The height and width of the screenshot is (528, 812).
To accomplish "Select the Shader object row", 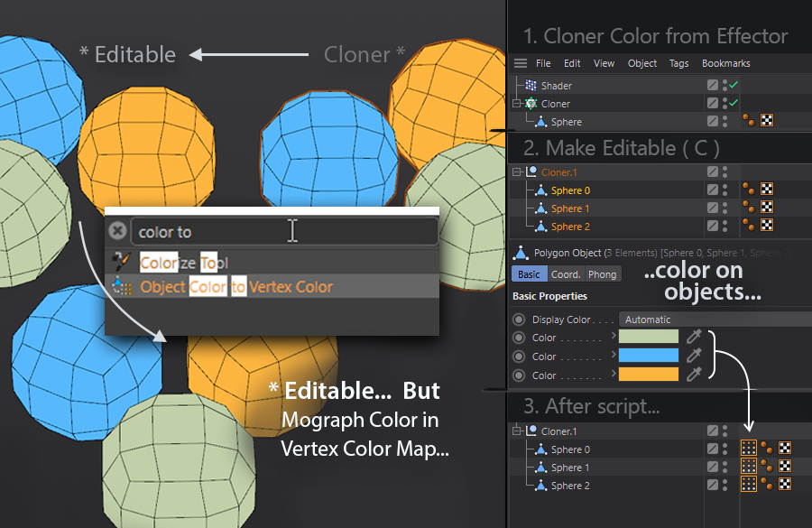I will point(660,85).
